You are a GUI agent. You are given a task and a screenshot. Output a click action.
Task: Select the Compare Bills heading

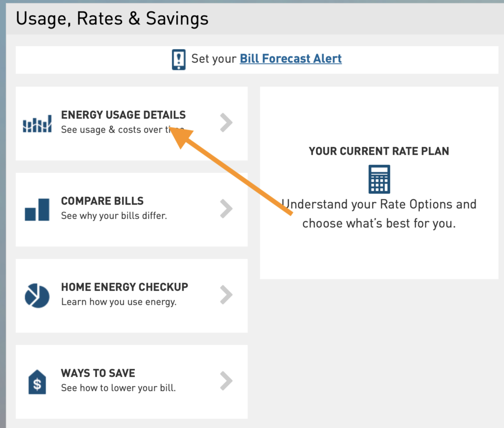coord(102,201)
